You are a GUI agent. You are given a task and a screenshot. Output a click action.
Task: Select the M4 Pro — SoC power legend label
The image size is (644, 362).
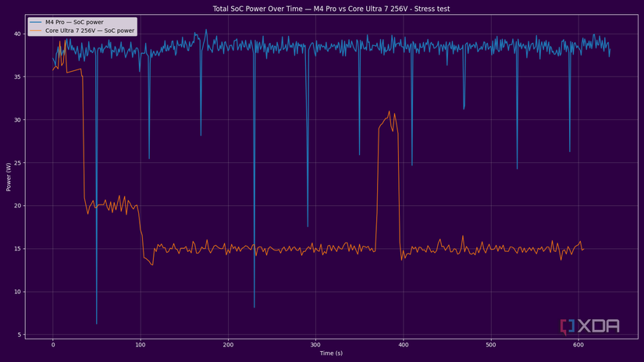tap(74, 22)
